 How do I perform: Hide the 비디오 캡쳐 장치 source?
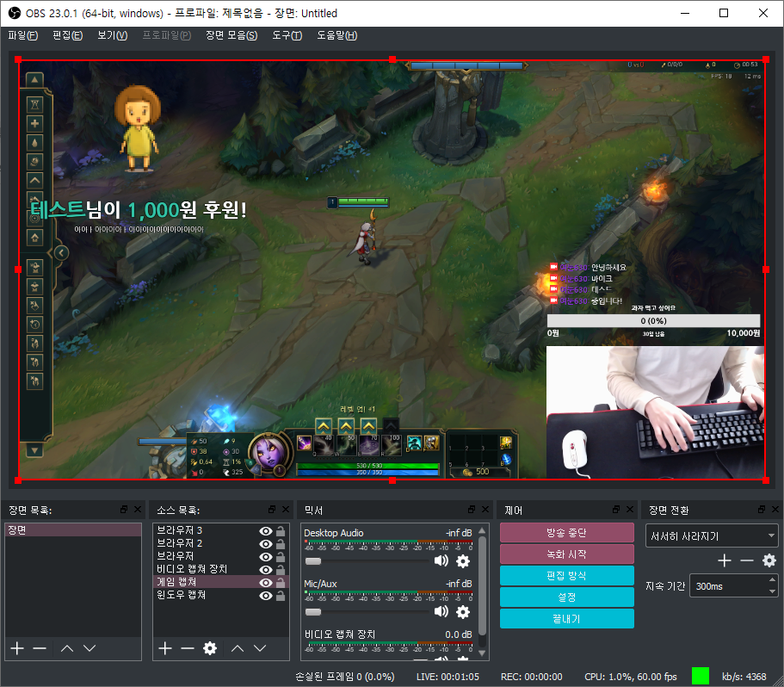point(266,570)
